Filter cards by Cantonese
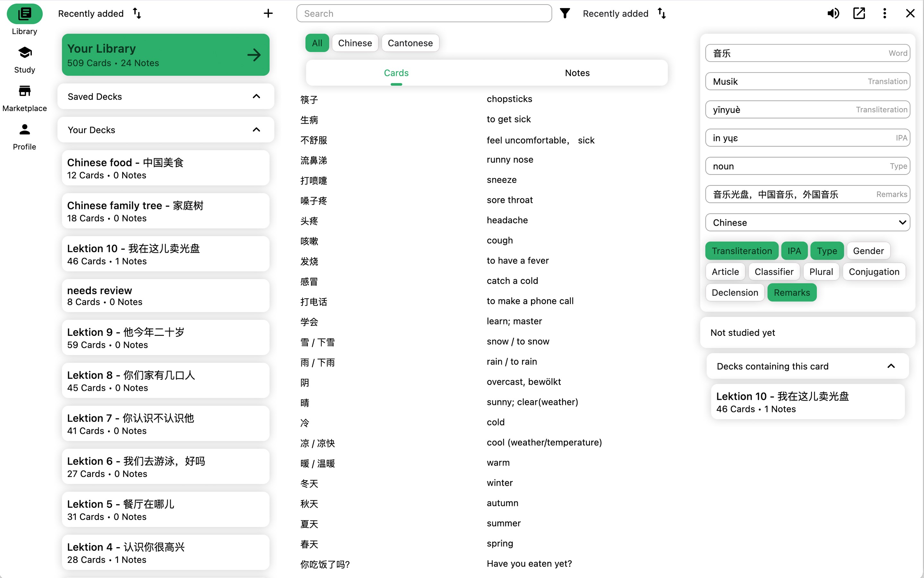The height and width of the screenshot is (578, 924). (x=410, y=43)
